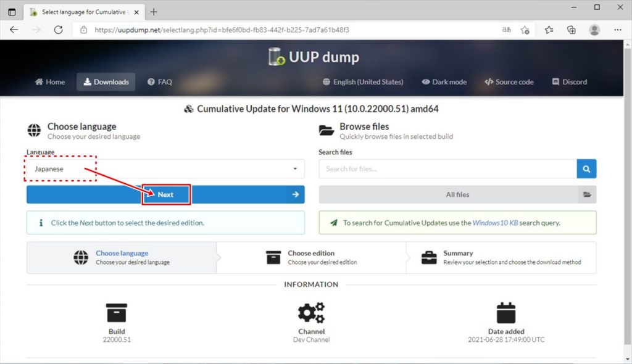Open the Discord link
The height and width of the screenshot is (364, 632).
tap(570, 82)
